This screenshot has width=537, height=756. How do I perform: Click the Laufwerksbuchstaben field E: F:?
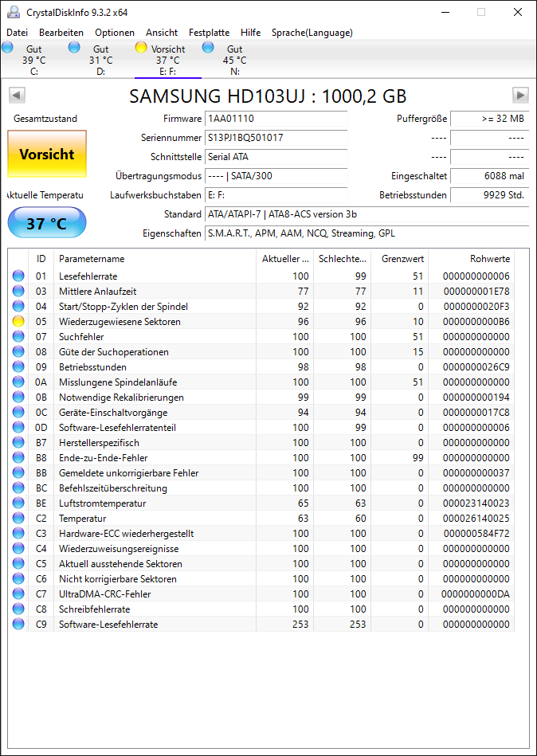click(276, 195)
